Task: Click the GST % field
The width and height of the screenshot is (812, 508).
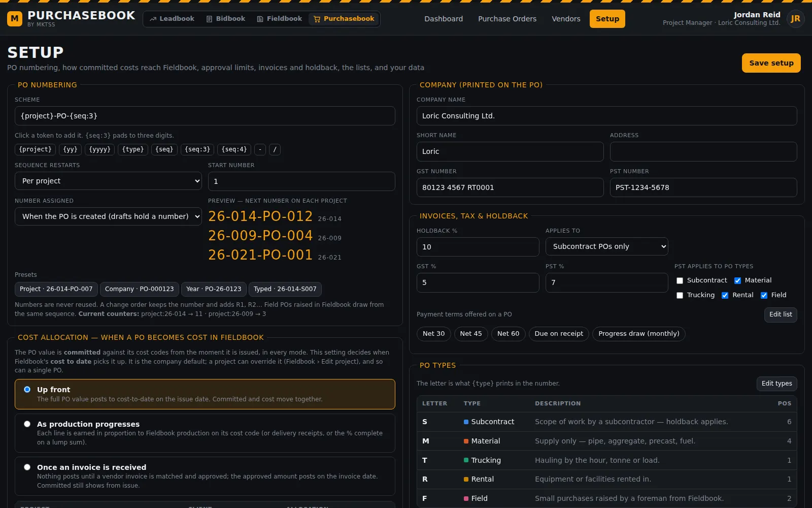Action: point(478,282)
